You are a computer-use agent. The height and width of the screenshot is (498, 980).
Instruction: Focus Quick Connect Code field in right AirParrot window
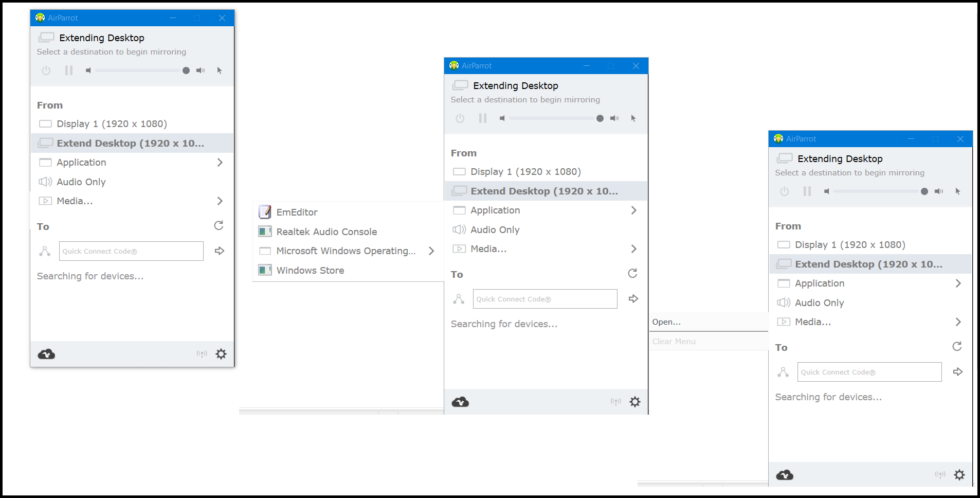pyautogui.click(x=869, y=372)
